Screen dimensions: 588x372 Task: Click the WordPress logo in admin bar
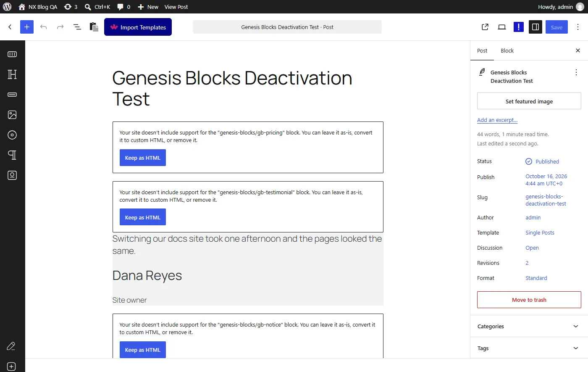[x=7, y=7]
